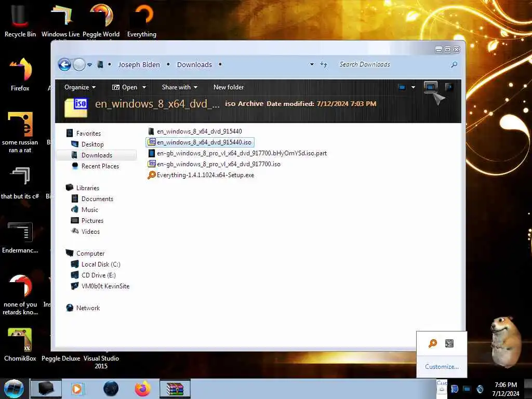Select Pictures library

pyautogui.click(x=92, y=220)
